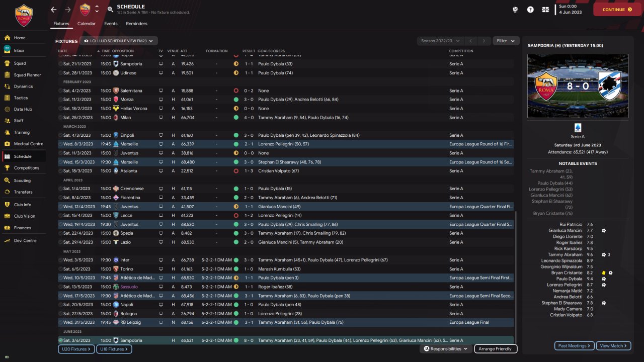Toggle the green check on Sampdoria 3/6/2023
The width and height of the screenshot is (644, 362).
[x=60, y=340]
